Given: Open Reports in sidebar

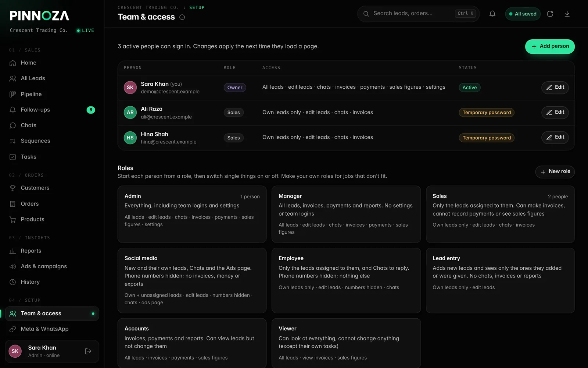Looking at the screenshot, I should [x=52, y=251].
